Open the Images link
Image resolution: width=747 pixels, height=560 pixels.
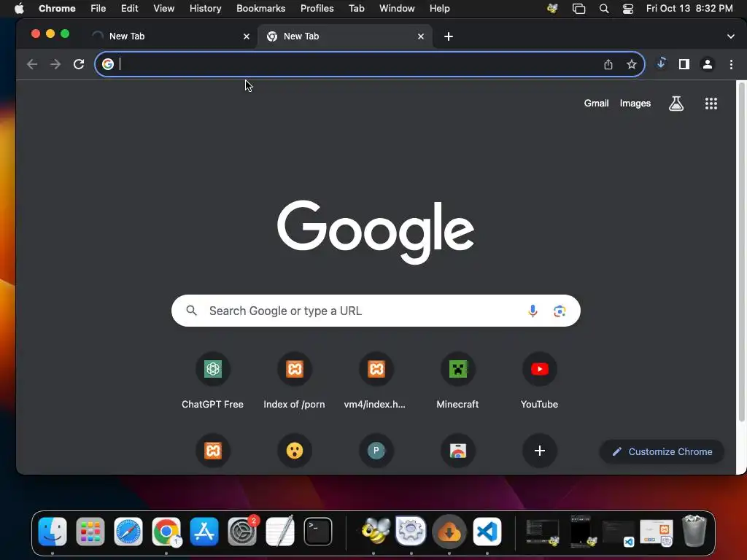tap(635, 104)
